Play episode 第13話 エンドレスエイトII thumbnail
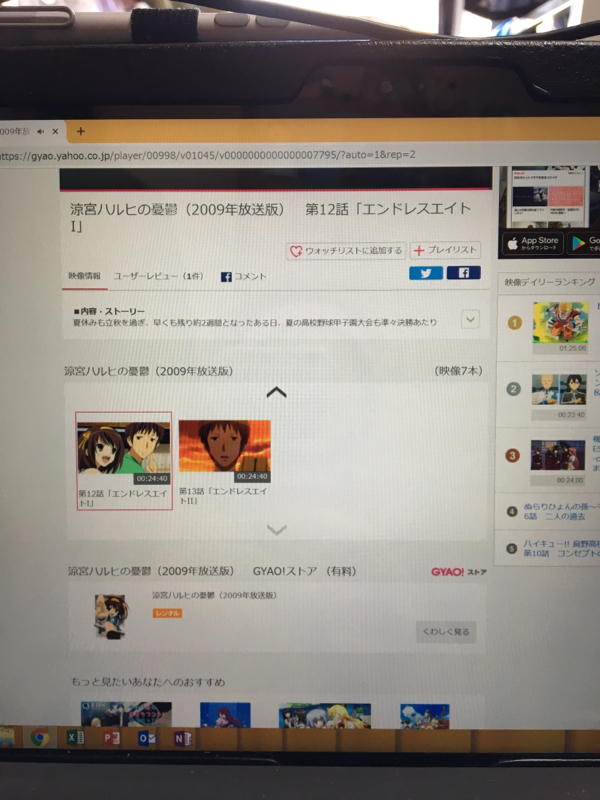 224,451
